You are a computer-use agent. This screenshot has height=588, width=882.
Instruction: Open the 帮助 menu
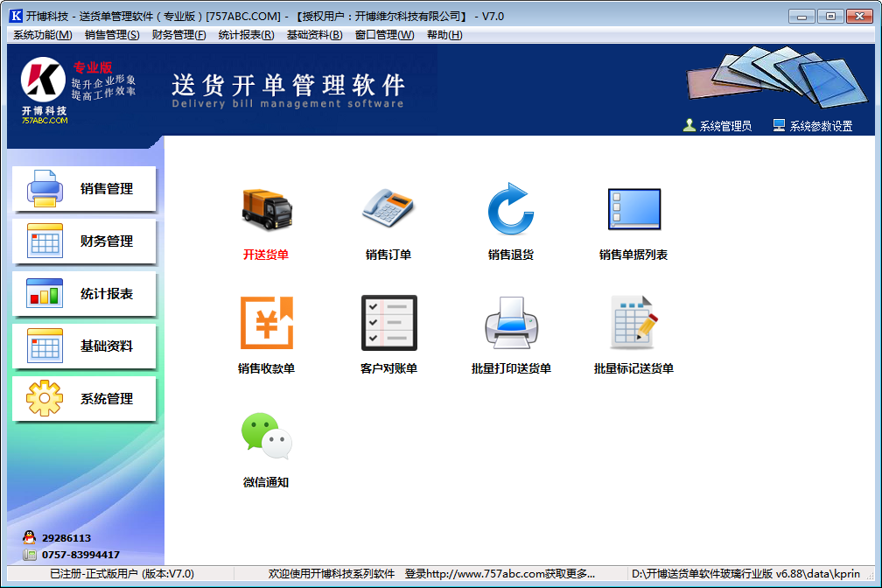pyautogui.click(x=445, y=35)
